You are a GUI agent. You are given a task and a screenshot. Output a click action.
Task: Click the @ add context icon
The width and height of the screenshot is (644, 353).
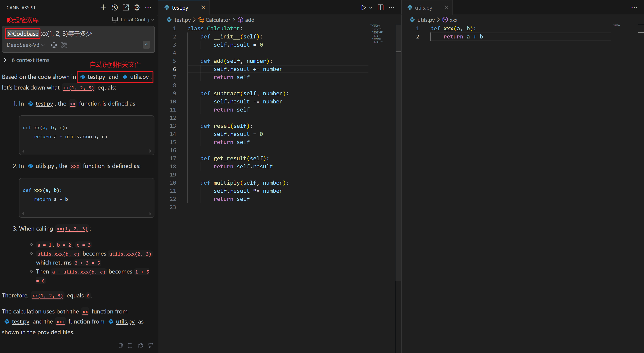click(x=54, y=45)
